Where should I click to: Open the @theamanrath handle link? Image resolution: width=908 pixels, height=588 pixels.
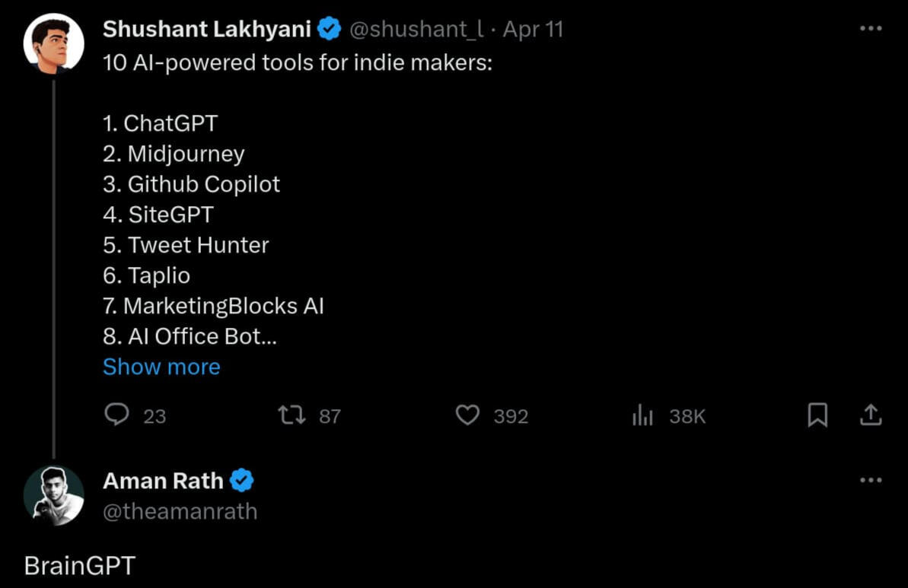(180, 511)
